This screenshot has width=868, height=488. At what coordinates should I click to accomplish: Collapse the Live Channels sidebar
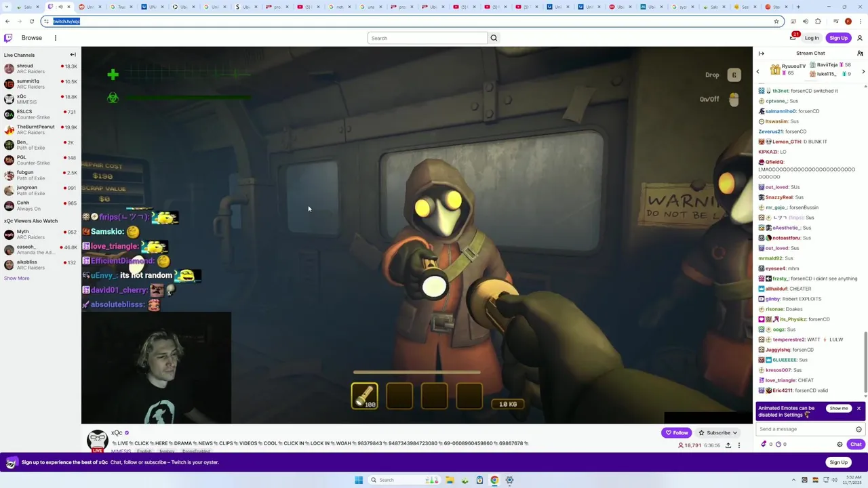point(73,55)
